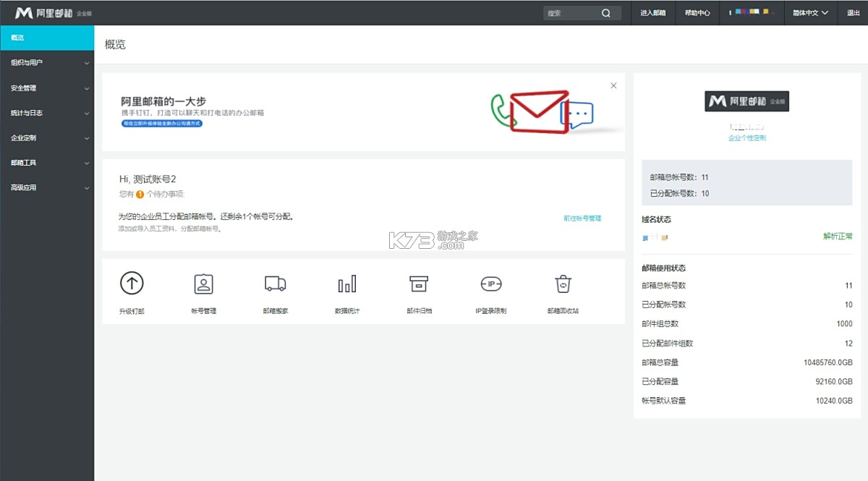Open the 简体中文 language dropdown
This screenshot has height=481, width=868.
tap(810, 13)
